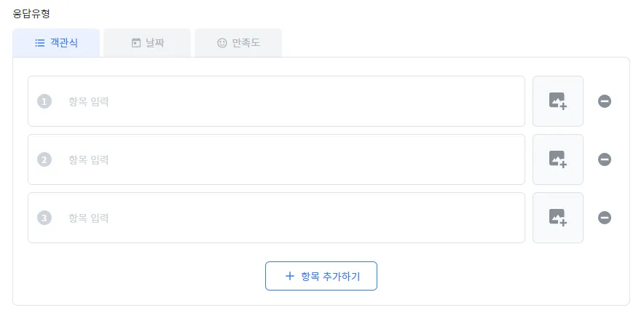Remove item 3 with minus icon

[x=605, y=218]
